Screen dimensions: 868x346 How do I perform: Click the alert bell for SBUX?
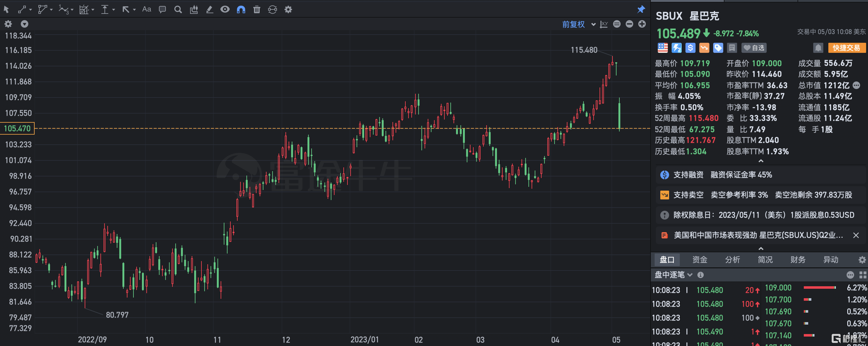pos(819,48)
